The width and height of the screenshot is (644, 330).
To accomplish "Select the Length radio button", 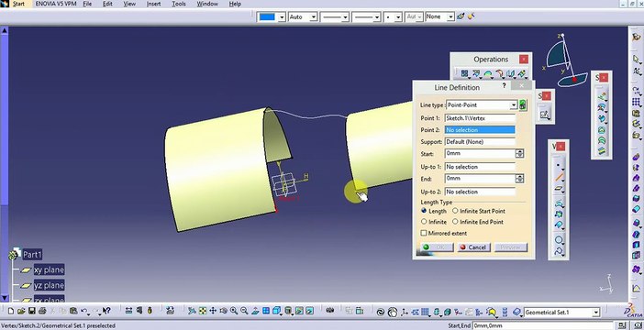I will pos(424,211).
